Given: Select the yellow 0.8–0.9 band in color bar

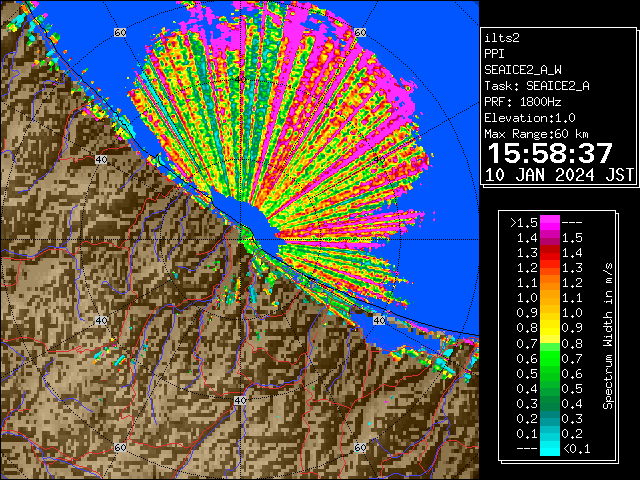Looking at the screenshot, I should point(549,328).
